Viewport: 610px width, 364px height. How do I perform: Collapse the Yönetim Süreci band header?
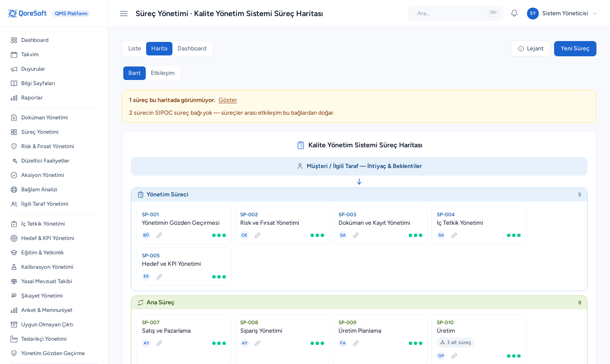359,195
